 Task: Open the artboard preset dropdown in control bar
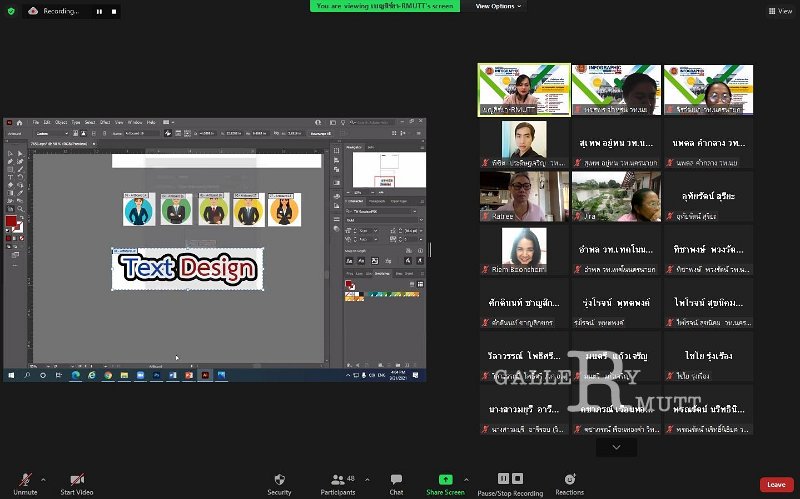click(52, 134)
